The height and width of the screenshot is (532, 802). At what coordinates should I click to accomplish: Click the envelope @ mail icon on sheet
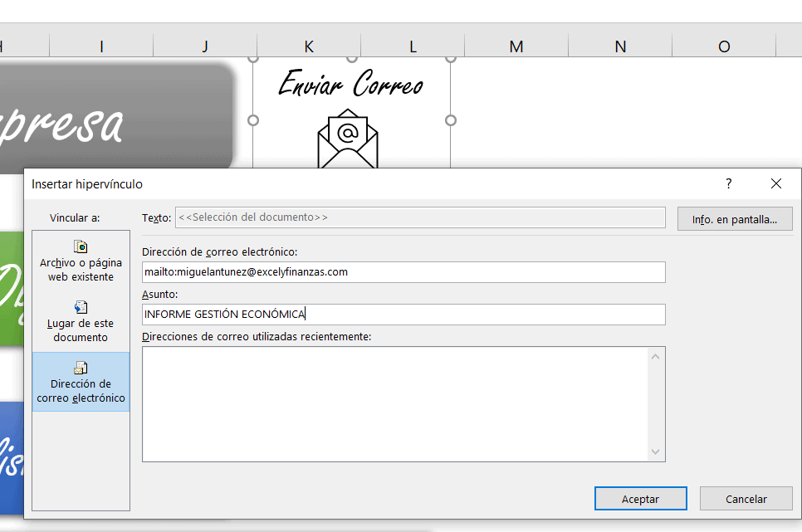point(348,139)
